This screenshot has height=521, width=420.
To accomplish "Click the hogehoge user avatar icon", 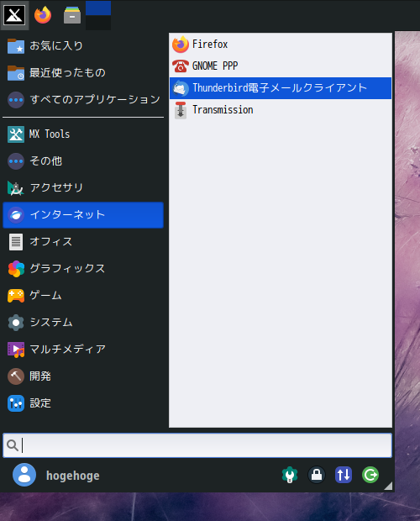I will click(24, 475).
